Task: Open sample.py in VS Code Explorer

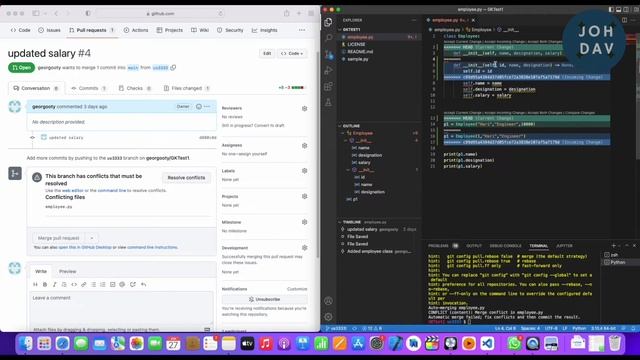Action: (358, 59)
